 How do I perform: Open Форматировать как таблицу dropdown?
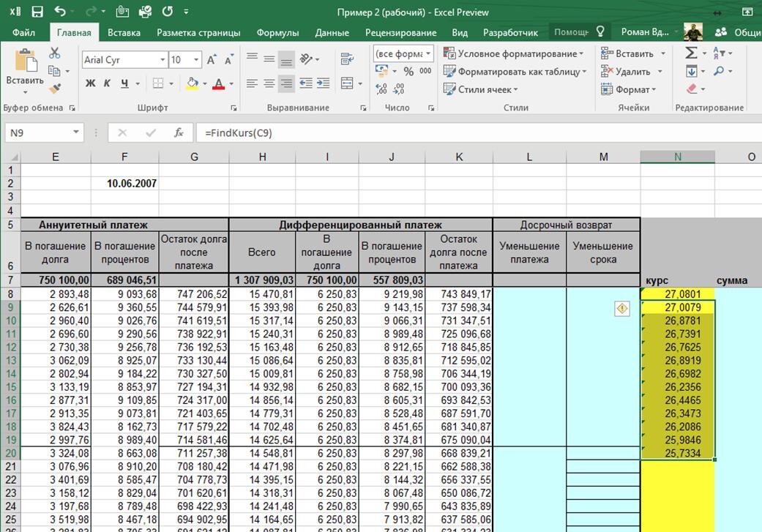(515, 72)
